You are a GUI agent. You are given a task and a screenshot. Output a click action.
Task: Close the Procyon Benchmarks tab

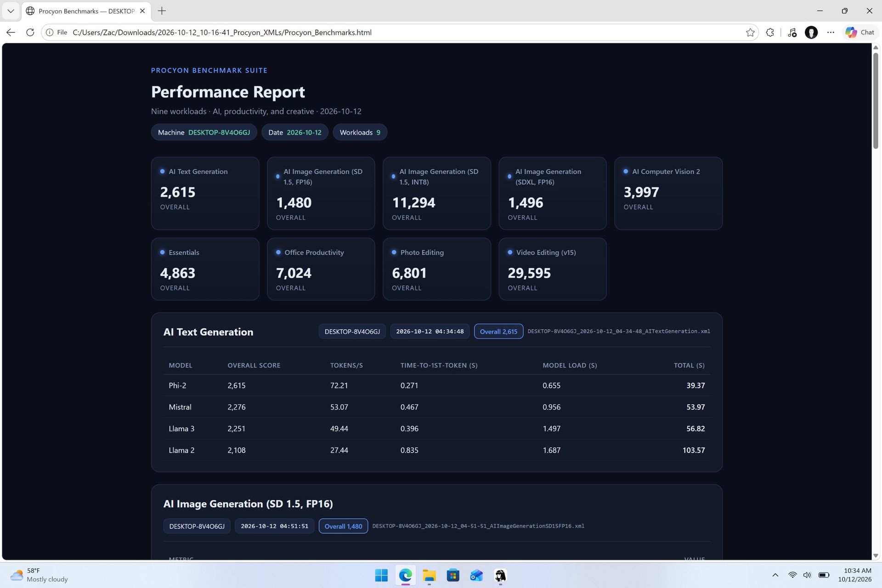142,11
